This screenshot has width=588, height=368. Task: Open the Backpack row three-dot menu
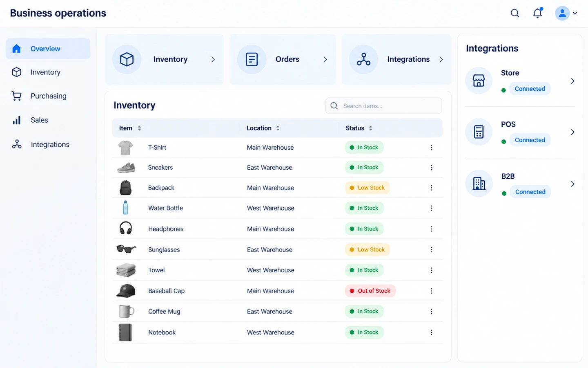(431, 188)
